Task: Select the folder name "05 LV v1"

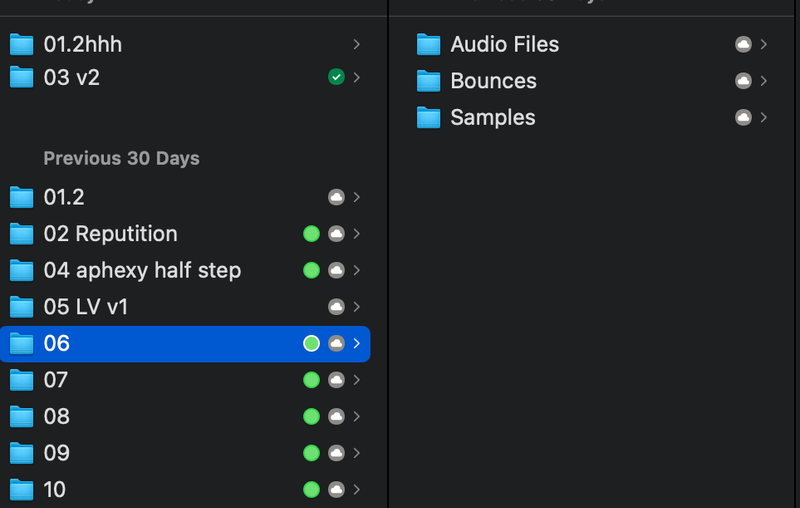Action: coord(86,307)
